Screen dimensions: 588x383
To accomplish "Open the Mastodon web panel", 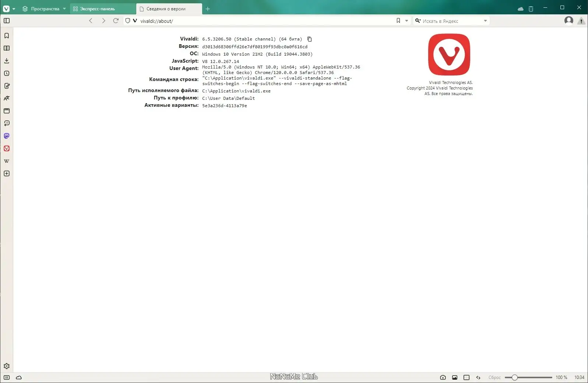I will tap(7, 136).
